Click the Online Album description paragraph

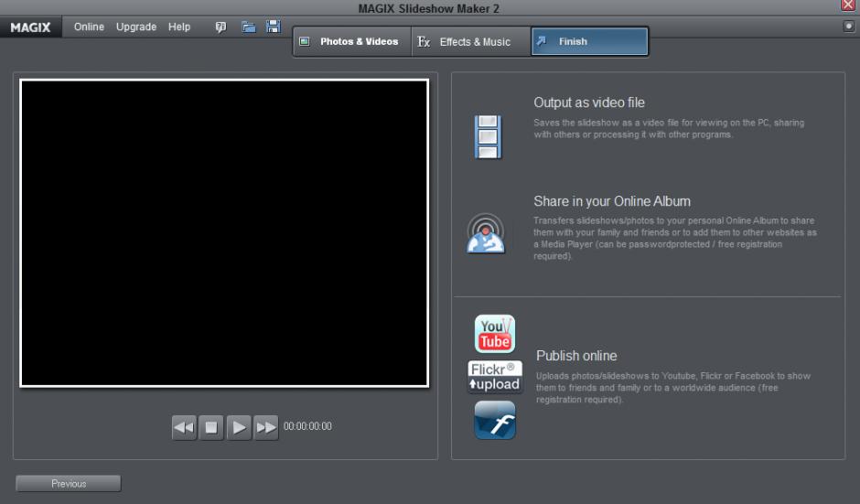[x=675, y=239]
